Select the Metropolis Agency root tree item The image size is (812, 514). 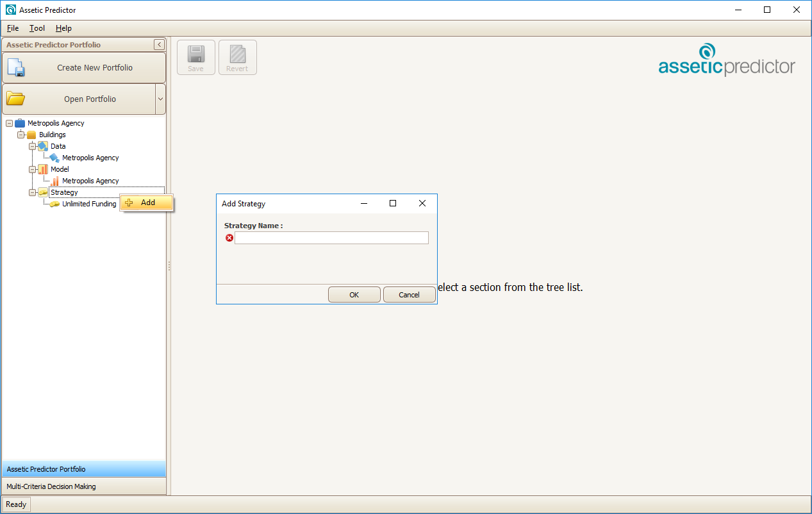(x=56, y=123)
